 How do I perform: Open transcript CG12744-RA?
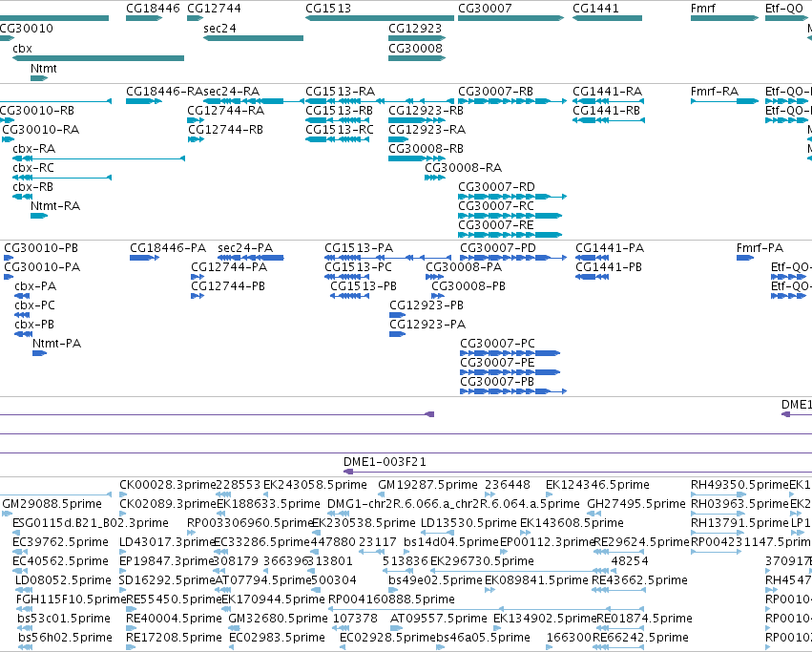226,111
